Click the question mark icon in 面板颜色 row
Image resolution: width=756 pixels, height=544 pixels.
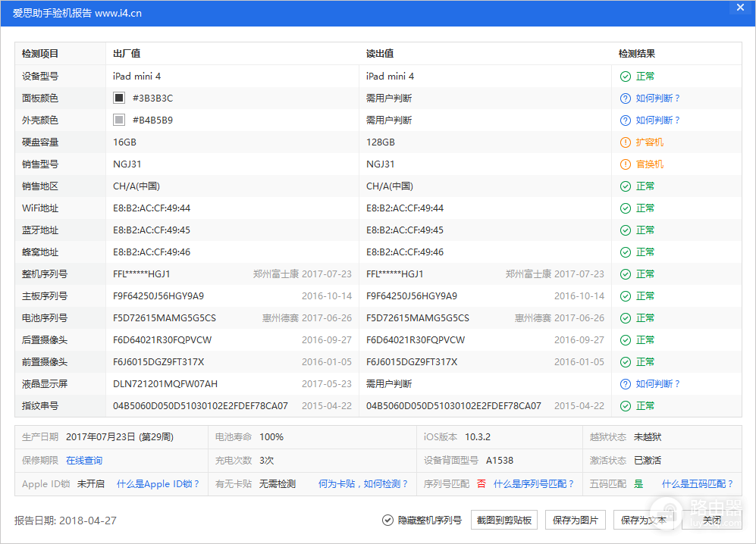(x=626, y=98)
